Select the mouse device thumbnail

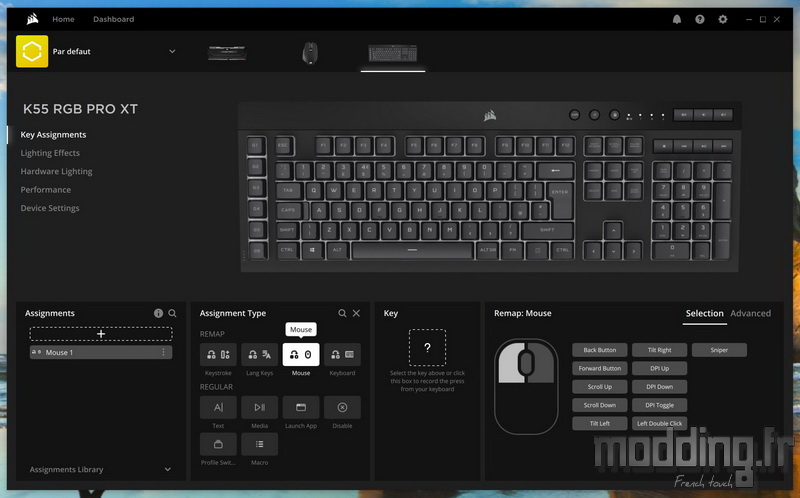tap(310, 53)
